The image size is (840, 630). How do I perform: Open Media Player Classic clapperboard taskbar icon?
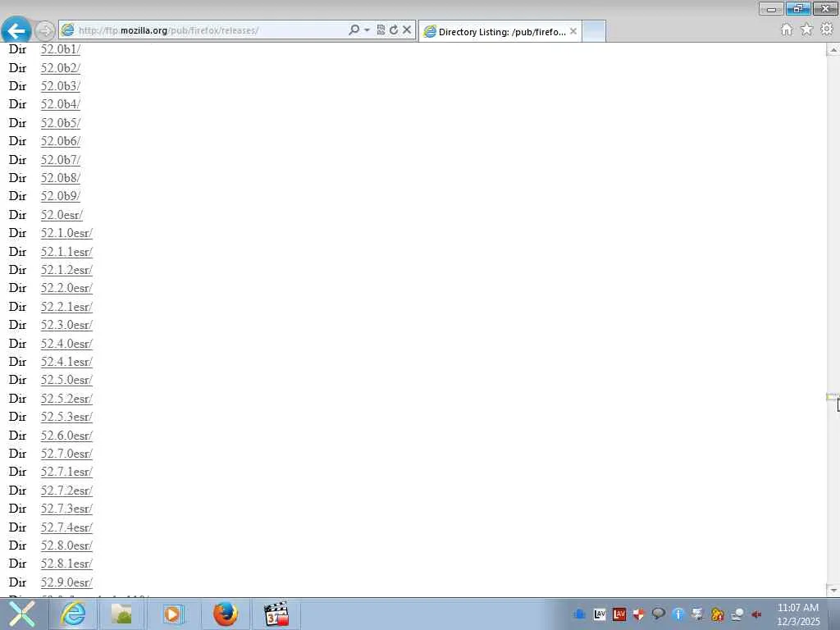(276, 614)
